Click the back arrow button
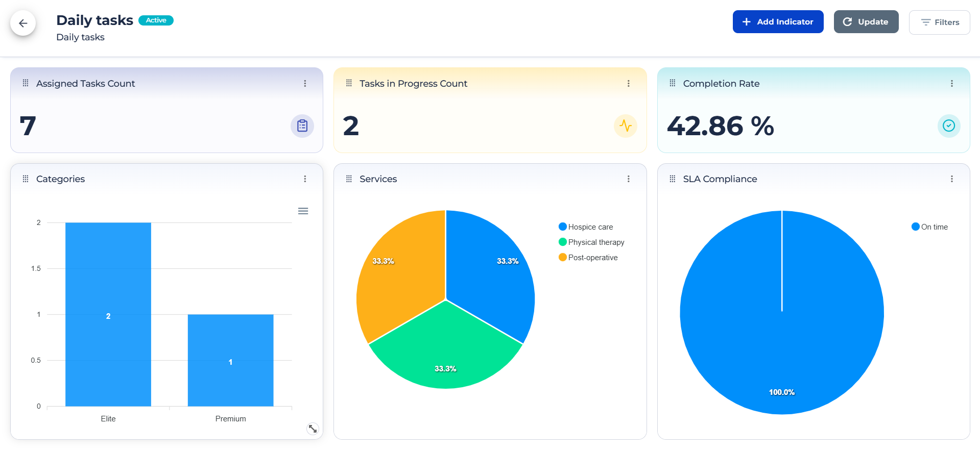Screen dimensions: 980x452 pos(23,23)
